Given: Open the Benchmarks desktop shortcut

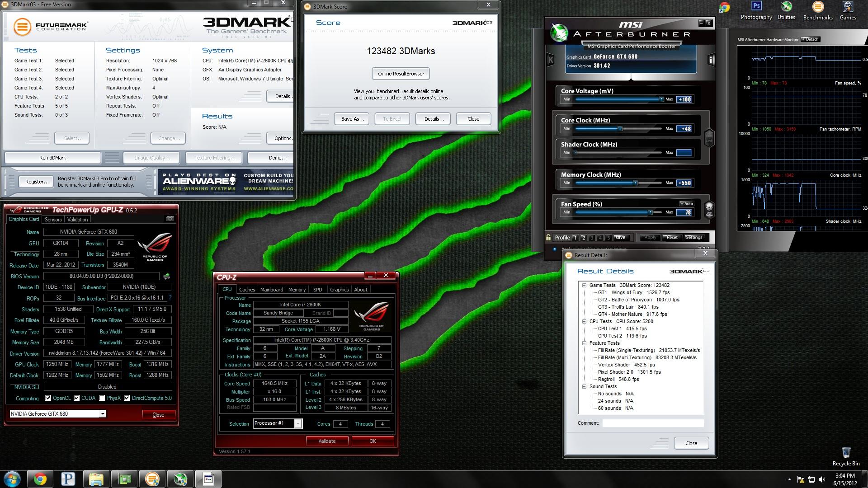Looking at the screenshot, I should 818,11.
